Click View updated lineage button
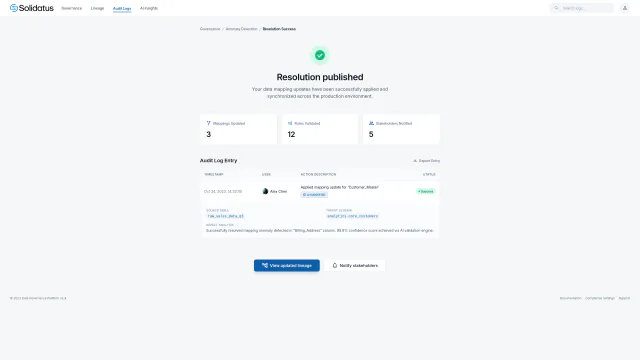640x360 pixels. coord(287,265)
